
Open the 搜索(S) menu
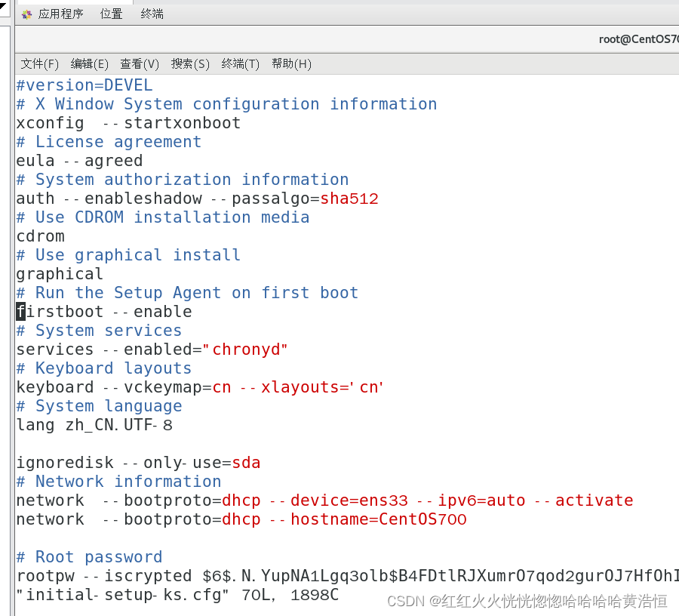[x=190, y=64]
